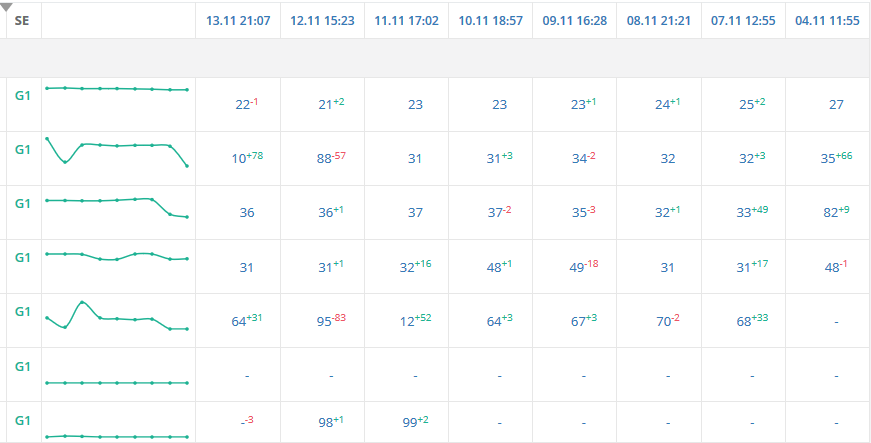Image resolution: width=871 pixels, height=443 pixels.
Task: Click the cell showing 34-2
Action: point(583,157)
